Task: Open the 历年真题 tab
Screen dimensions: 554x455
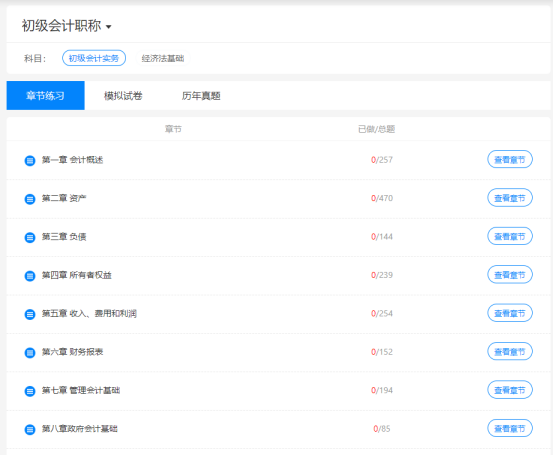Action: click(201, 96)
